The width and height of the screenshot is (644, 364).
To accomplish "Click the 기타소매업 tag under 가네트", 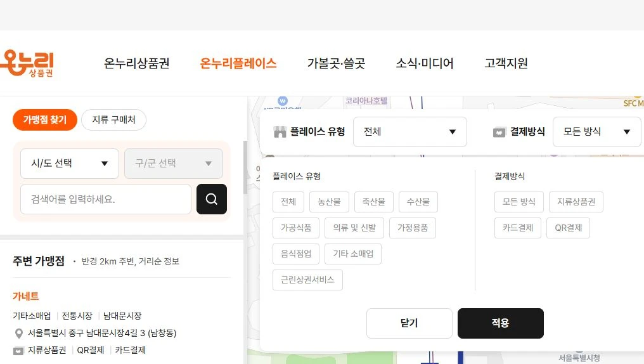I will click(x=32, y=316).
